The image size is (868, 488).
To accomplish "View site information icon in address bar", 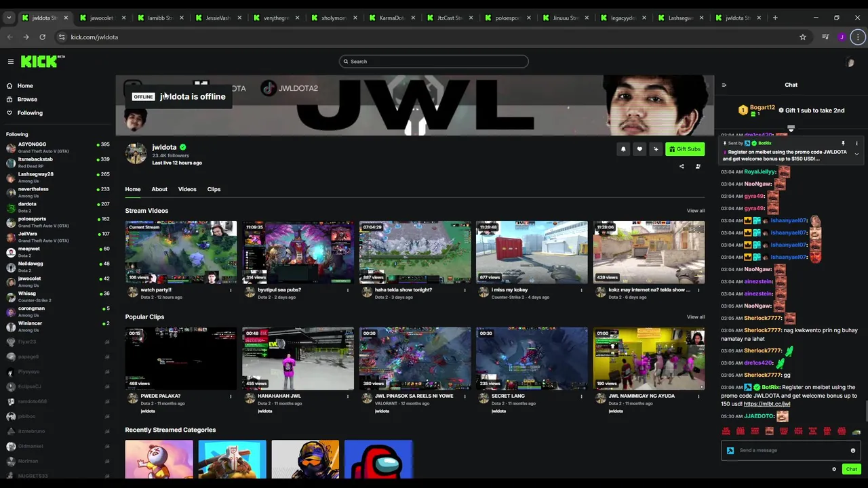I will pos(62,37).
